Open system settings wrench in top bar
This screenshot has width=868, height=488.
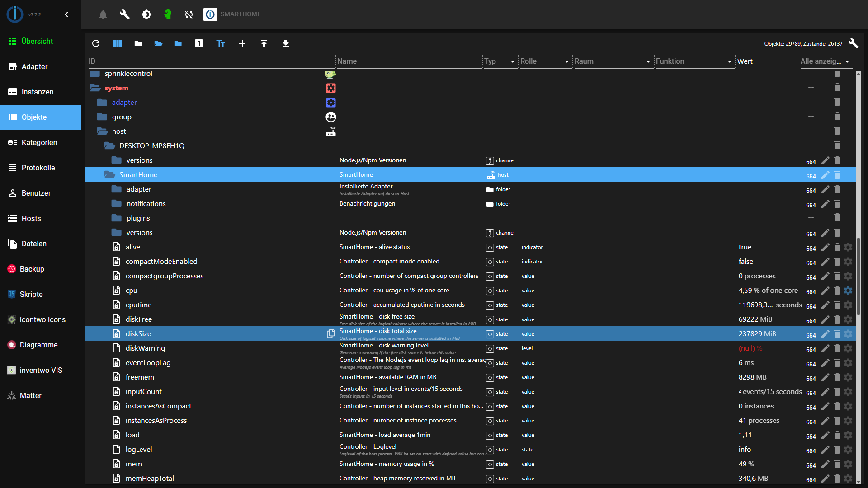tap(125, 14)
